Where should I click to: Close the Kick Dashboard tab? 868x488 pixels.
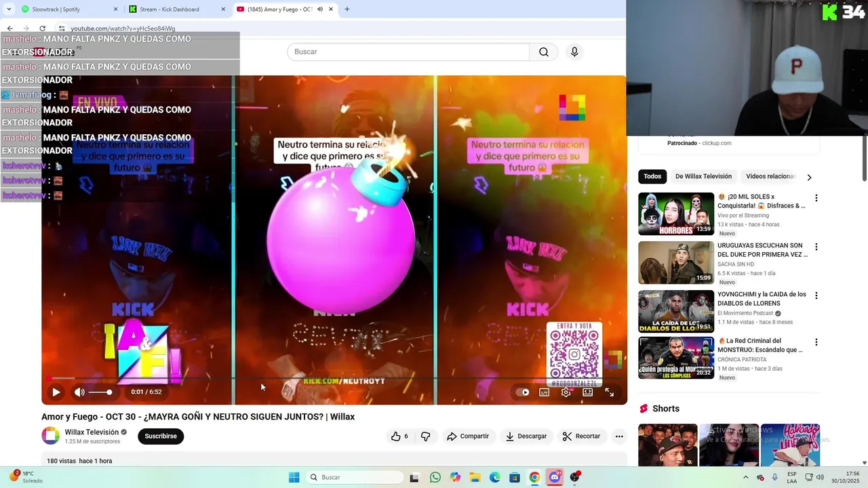pyautogui.click(x=224, y=9)
